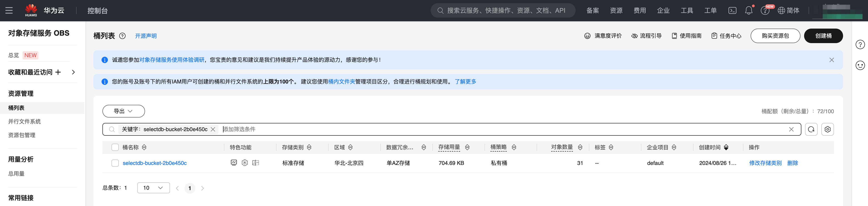Open the 导出 export dropdown

click(124, 111)
